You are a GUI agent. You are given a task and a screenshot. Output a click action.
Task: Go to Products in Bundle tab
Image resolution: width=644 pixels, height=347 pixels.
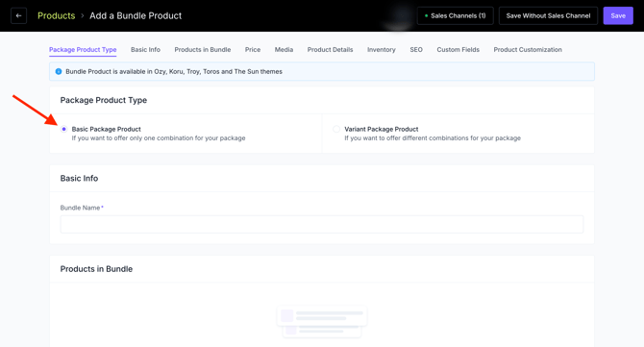tap(203, 50)
